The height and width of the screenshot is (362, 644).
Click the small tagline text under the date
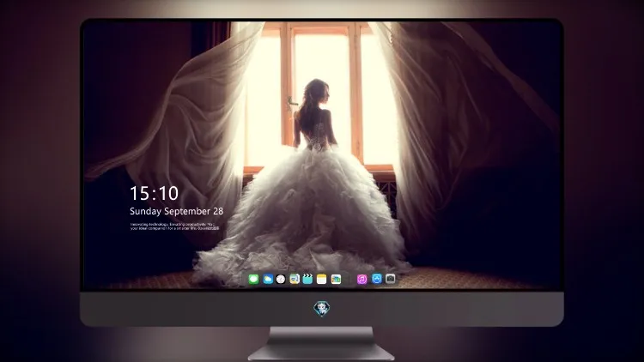[x=175, y=226]
